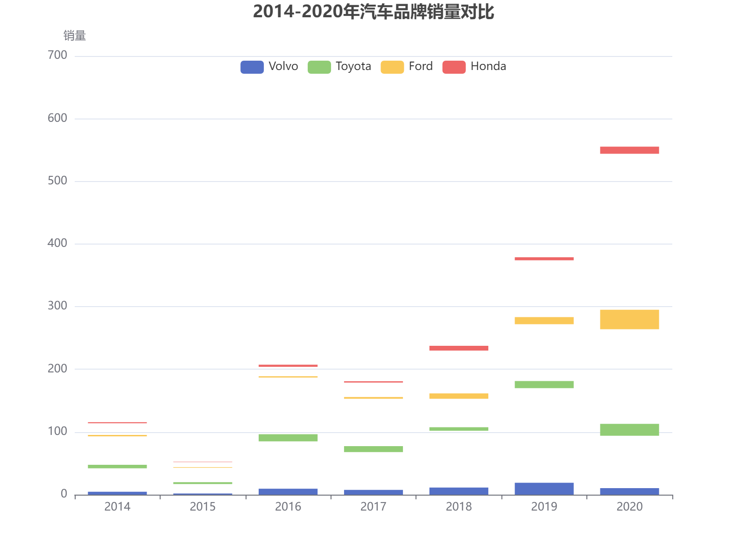Select the red Honda bar for 2016
Viewport: 747px width, 560px height.
[288, 366]
